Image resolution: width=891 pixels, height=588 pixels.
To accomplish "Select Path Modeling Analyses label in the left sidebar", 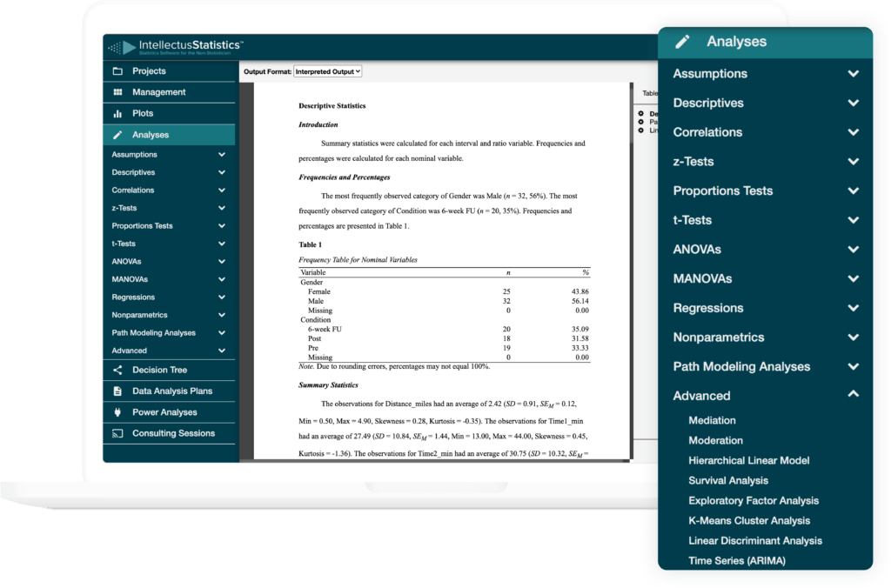I will 153,333.
